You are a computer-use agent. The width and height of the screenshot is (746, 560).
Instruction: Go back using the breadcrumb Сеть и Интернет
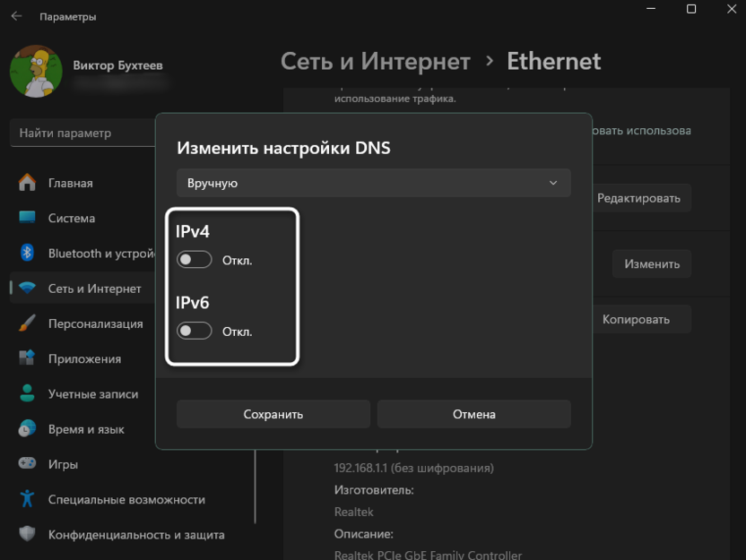(x=375, y=61)
